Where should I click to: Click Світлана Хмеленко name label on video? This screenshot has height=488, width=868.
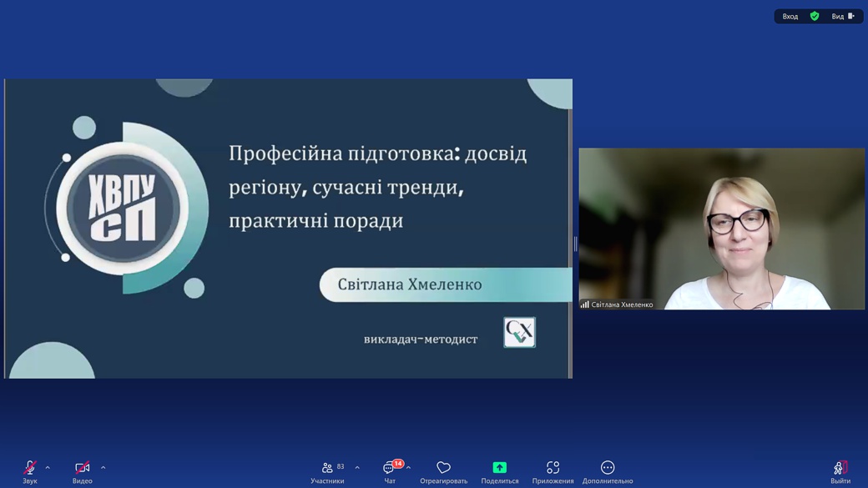click(x=622, y=304)
